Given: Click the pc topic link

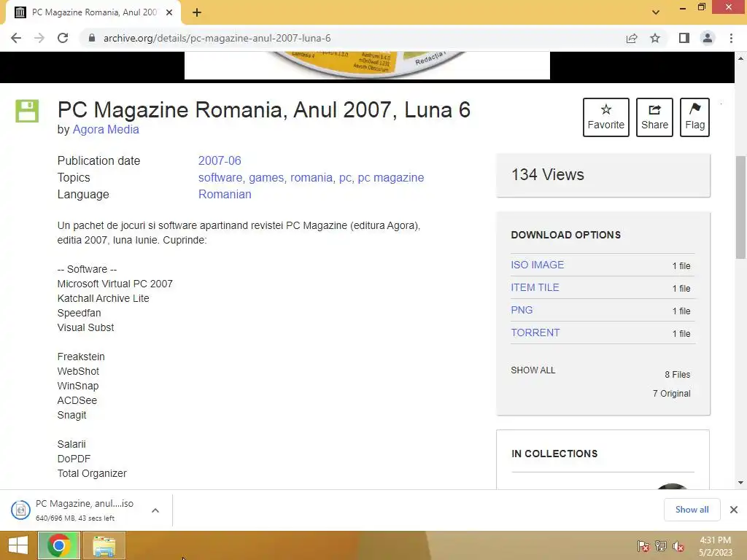Looking at the screenshot, I should click(x=345, y=178).
